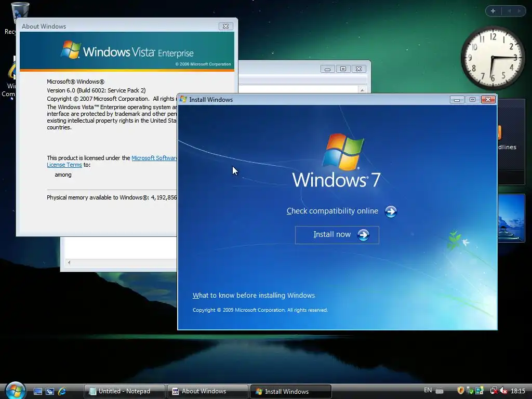Click Switch between windows quick launch icon

pos(50,391)
